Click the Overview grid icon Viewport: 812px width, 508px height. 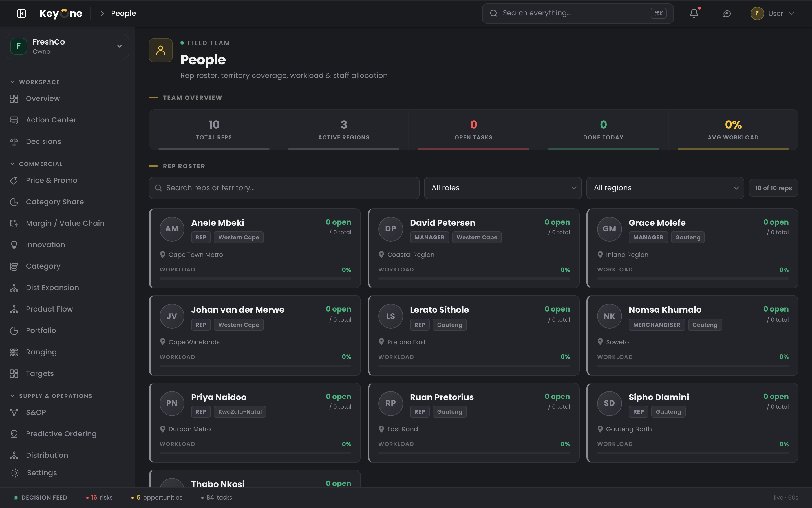click(x=14, y=98)
